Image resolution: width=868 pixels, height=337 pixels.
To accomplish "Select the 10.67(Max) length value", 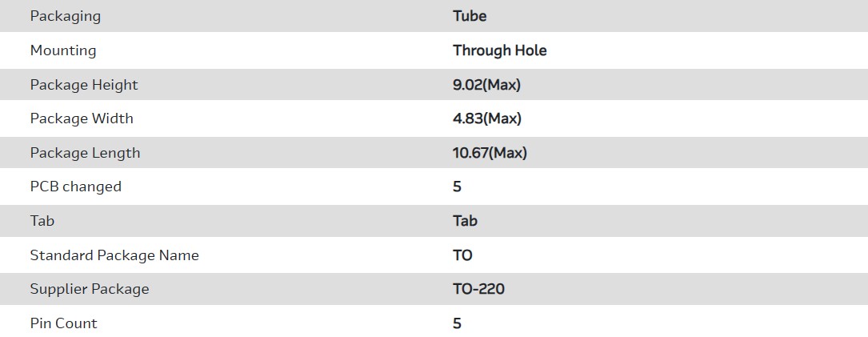I will (490, 153).
